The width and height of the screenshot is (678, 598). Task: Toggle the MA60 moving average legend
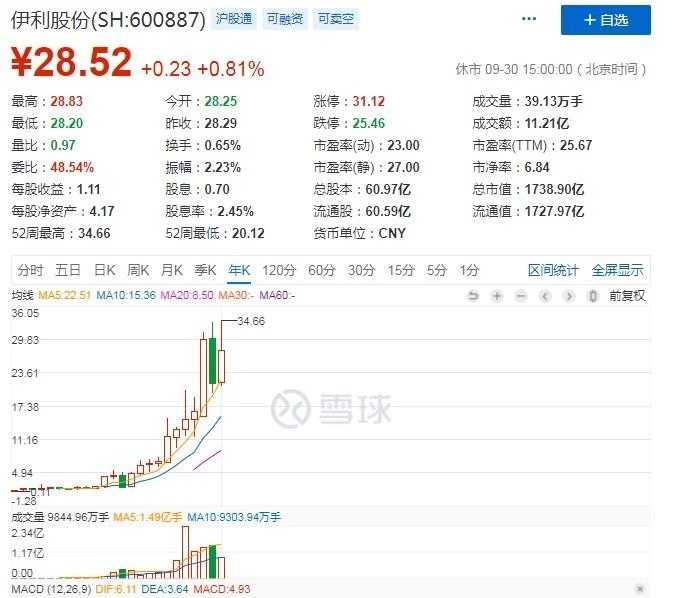click(x=277, y=296)
